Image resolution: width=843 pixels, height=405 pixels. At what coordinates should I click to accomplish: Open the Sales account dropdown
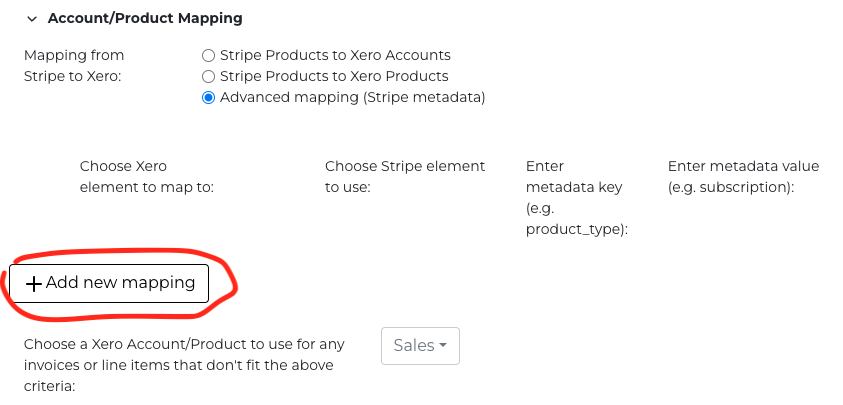point(420,345)
